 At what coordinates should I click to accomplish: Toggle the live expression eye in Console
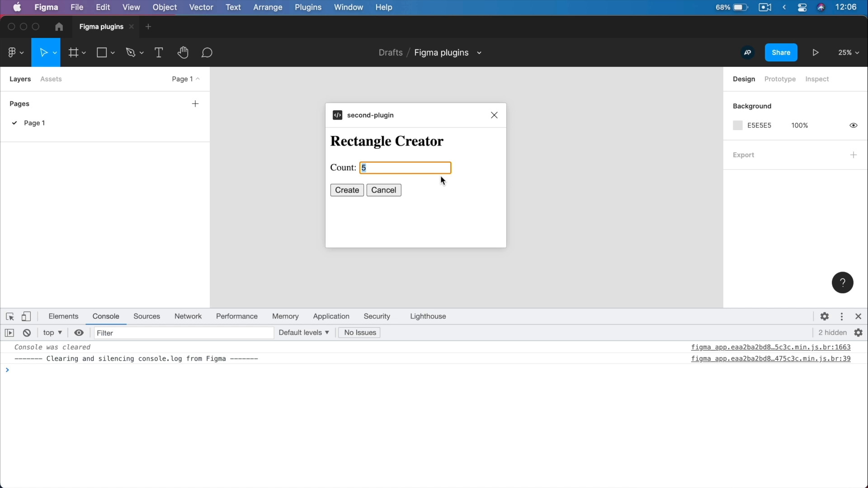[x=79, y=333]
